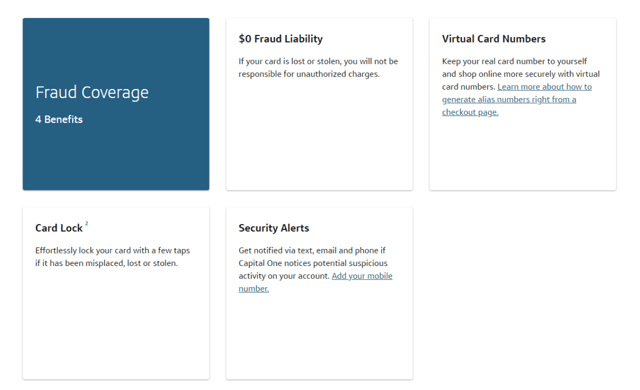Click the "checkout page." link text
The image size is (640, 390).
tap(470, 112)
